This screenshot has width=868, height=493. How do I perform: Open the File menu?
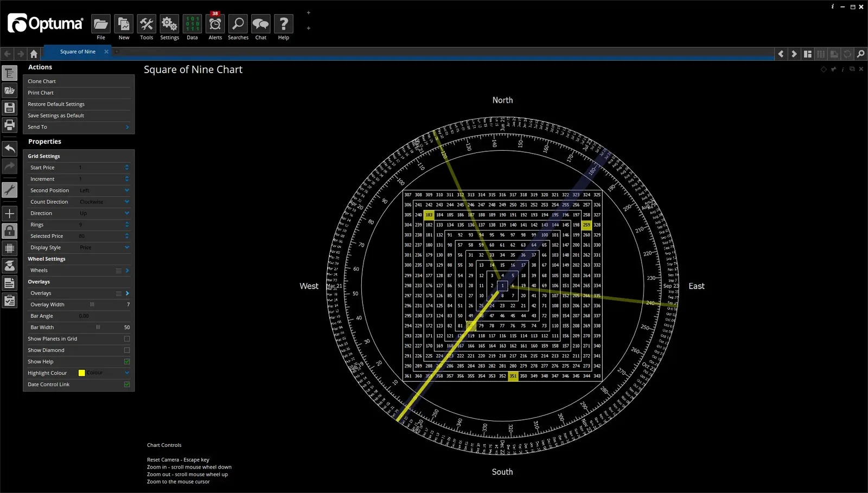[x=101, y=24]
